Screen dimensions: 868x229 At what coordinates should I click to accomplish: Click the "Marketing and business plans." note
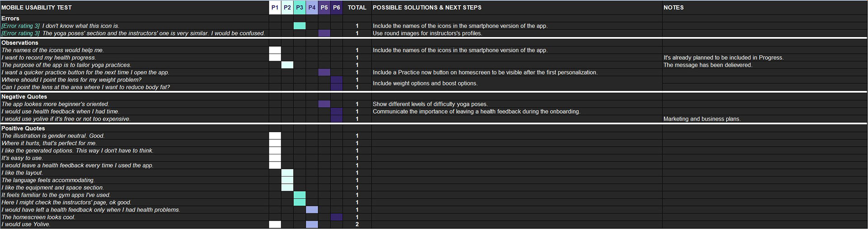702,119
